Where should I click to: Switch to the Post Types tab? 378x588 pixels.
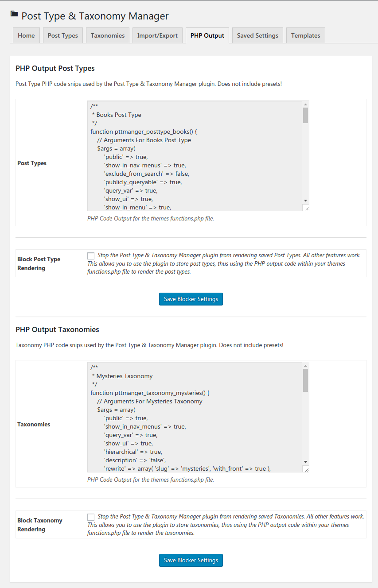(62, 35)
